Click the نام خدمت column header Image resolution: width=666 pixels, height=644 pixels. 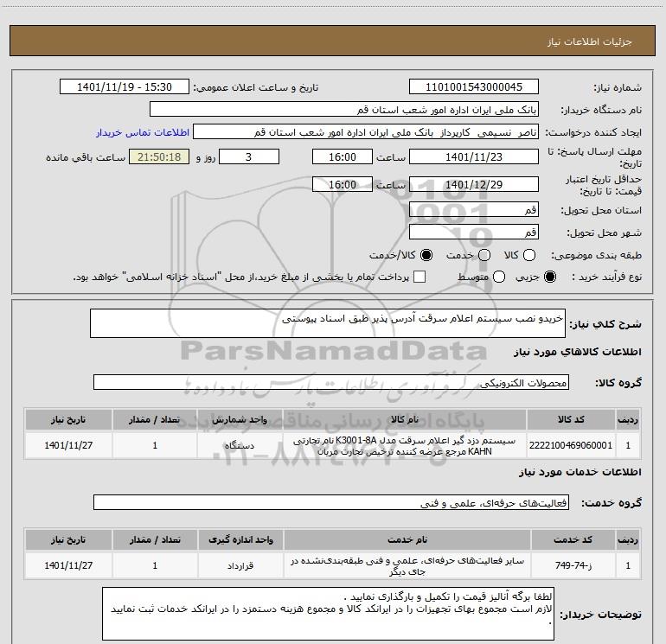coord(407,539)
